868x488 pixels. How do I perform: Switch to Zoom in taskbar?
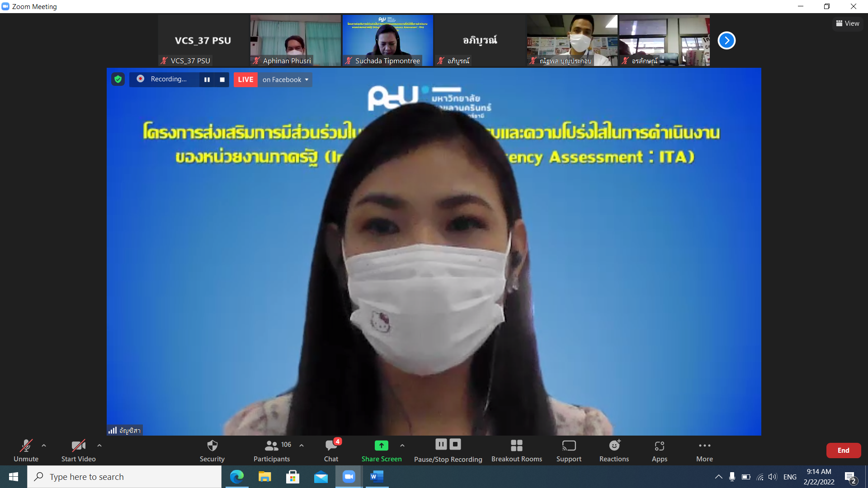(349, 477)
